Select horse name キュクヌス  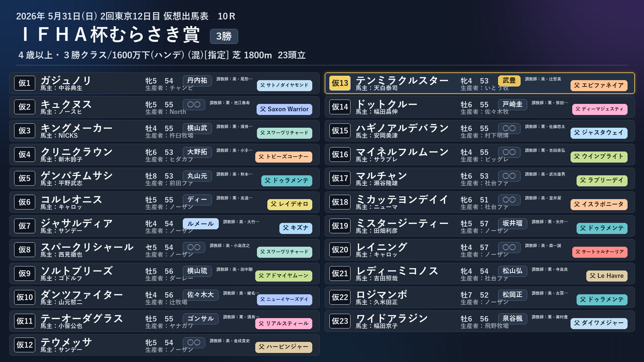tap(66, 104)
